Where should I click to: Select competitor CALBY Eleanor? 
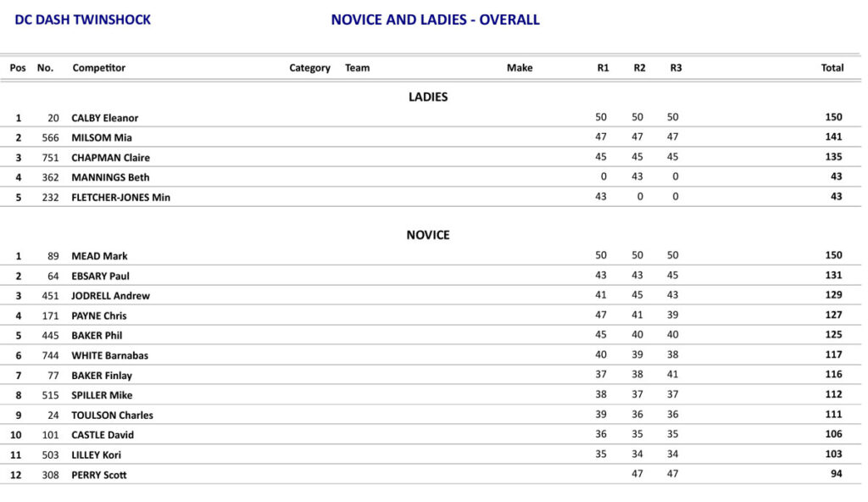[104, 118]
